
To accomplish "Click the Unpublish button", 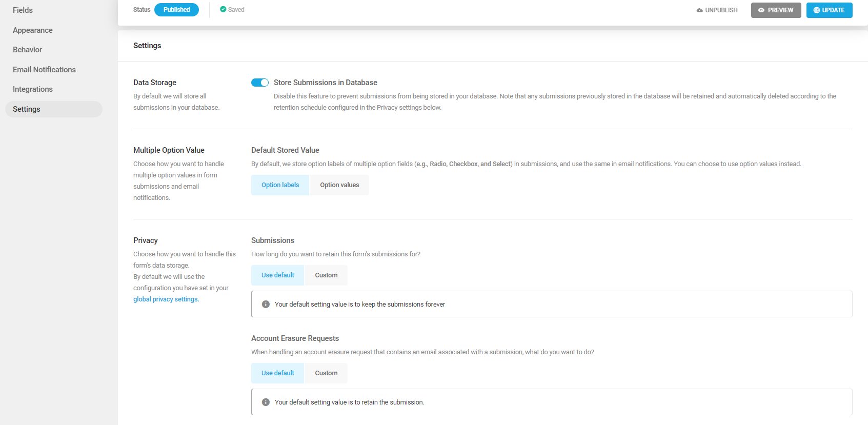I will 717,10.
